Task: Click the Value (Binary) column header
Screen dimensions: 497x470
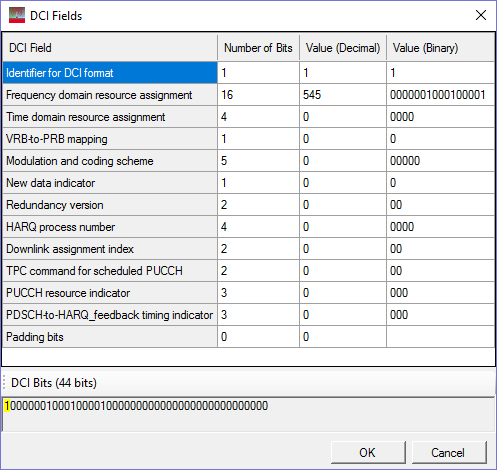Action: (x=440, y=48)
